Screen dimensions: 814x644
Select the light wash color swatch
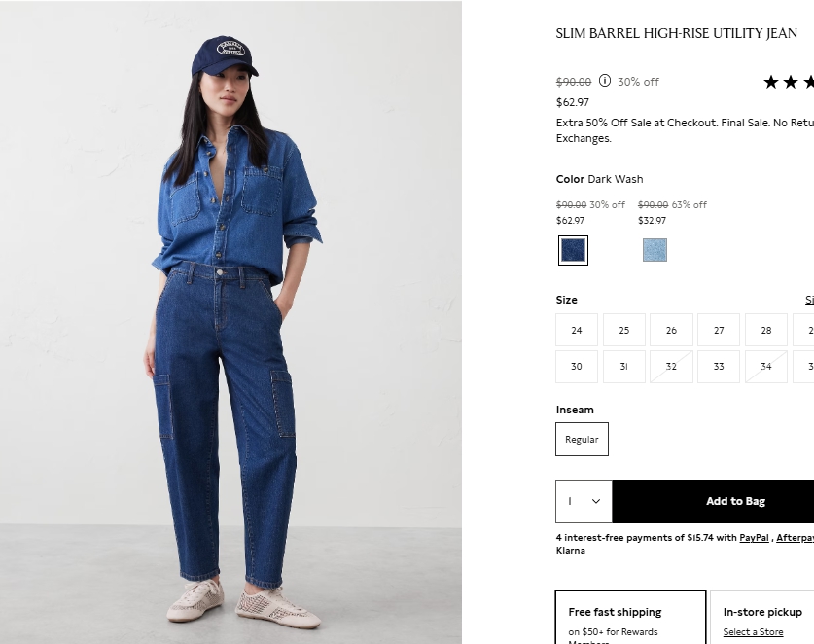point(655,250)
